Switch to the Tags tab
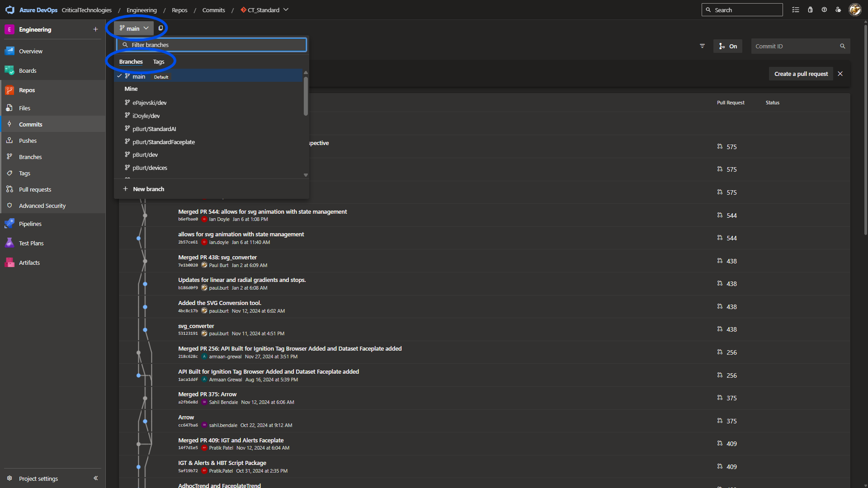 coord(158,61)
